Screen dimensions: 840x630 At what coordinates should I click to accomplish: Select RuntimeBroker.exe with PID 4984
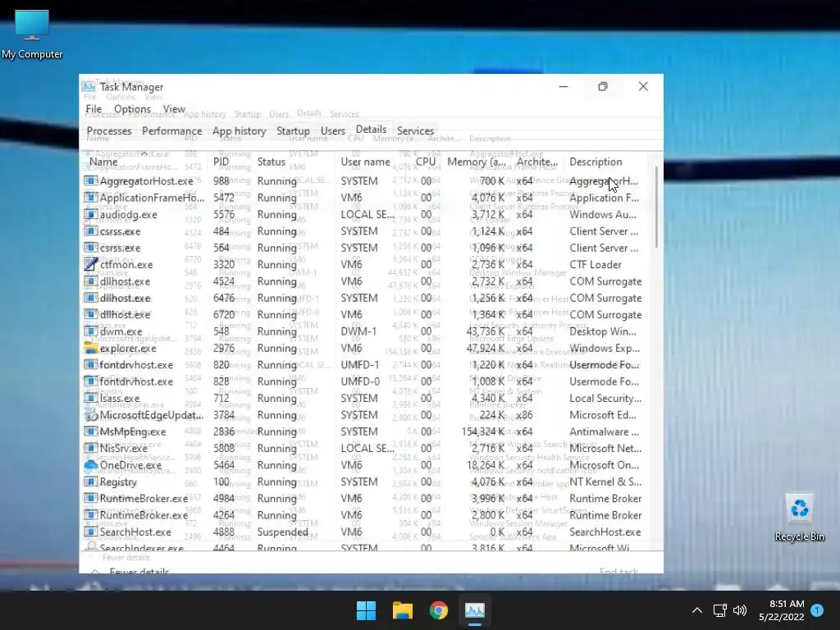[366, 498]
